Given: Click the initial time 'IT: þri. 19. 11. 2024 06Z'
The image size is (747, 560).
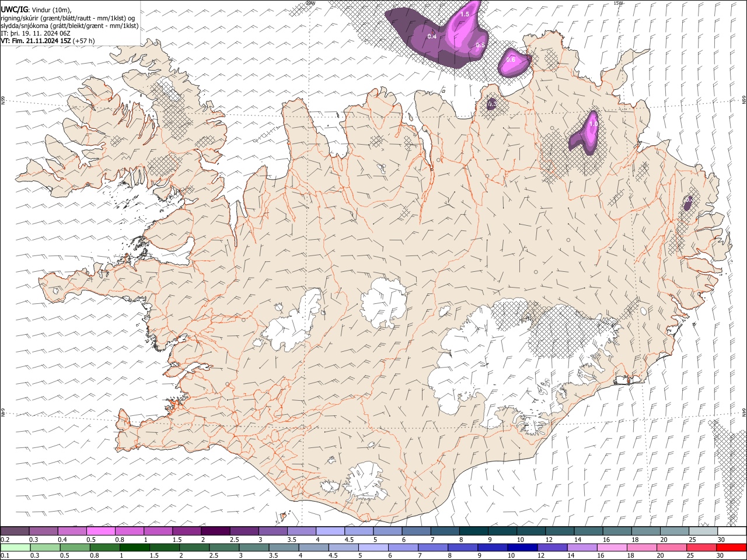Looking at the screenshot, I should (36, 33).
